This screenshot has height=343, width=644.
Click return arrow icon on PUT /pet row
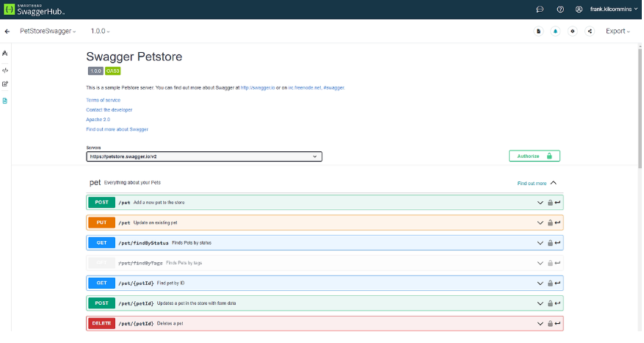click(x=557, y=223)
